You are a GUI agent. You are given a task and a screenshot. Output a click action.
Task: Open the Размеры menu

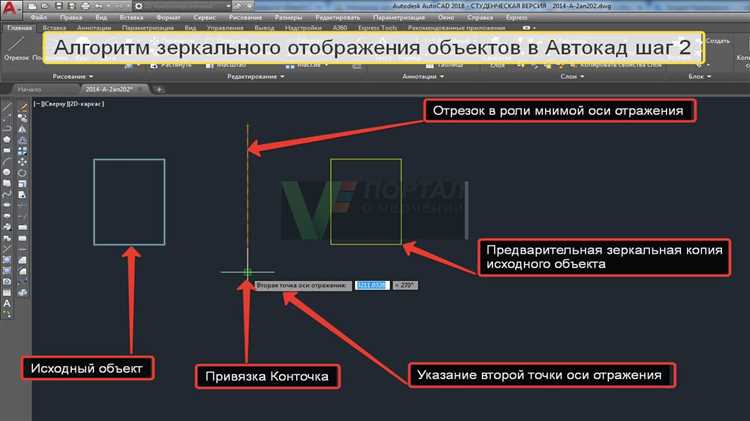coord(288,17)
